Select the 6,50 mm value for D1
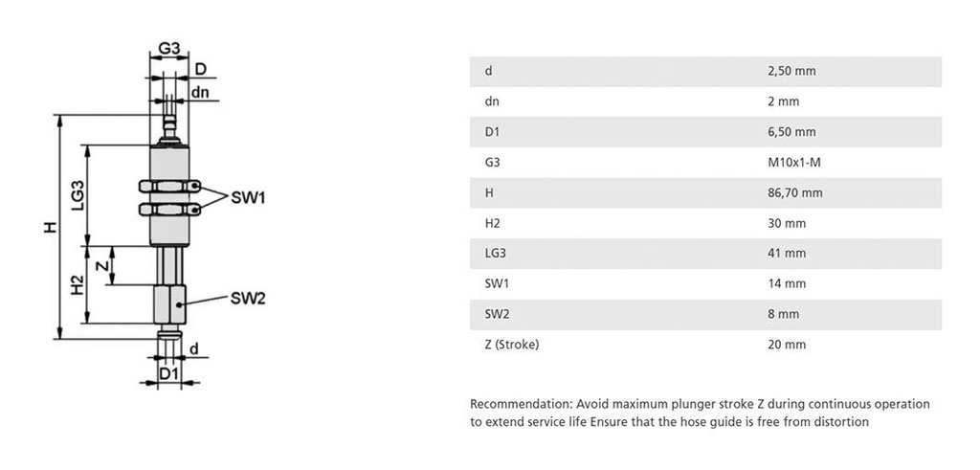Viewport: 980px width, 470px height. pyautogui.click(x=791, y=131)
